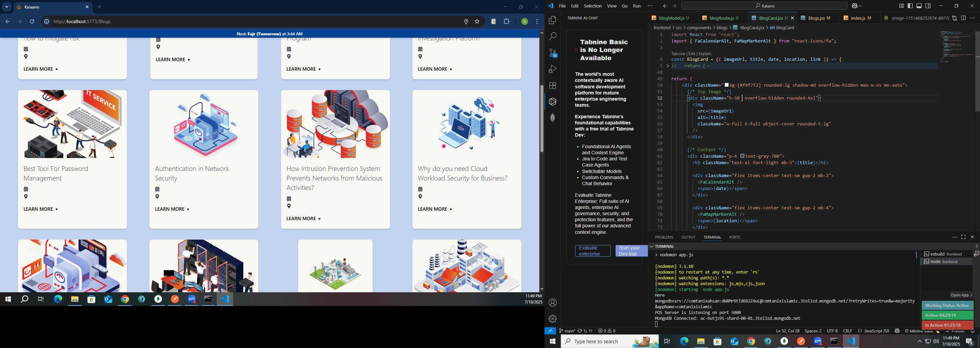
Task: Open color swatch for text-gray-700 on line 61
Action: tap(742, 156)
